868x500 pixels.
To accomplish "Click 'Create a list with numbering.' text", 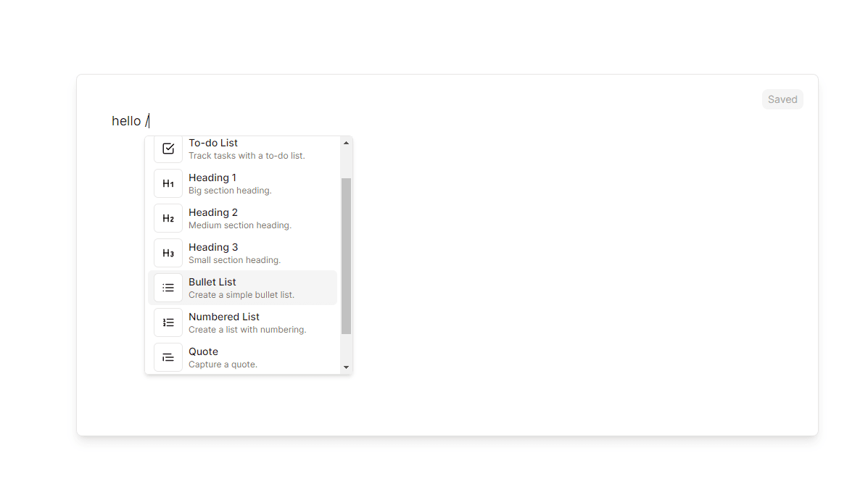I will (247, 330).
